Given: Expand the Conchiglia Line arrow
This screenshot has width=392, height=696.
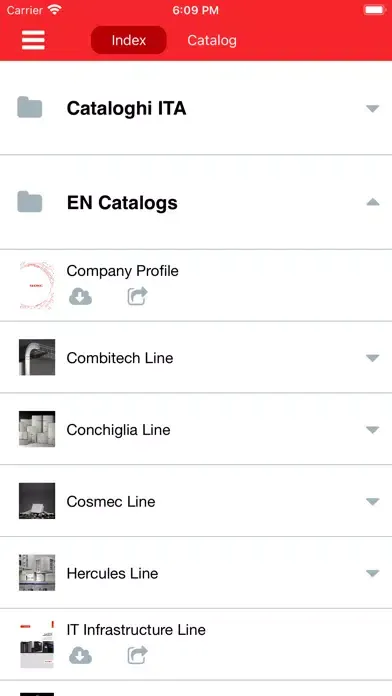Looking at the screenshot, I should pyautogui.click(x=372, y=430).
